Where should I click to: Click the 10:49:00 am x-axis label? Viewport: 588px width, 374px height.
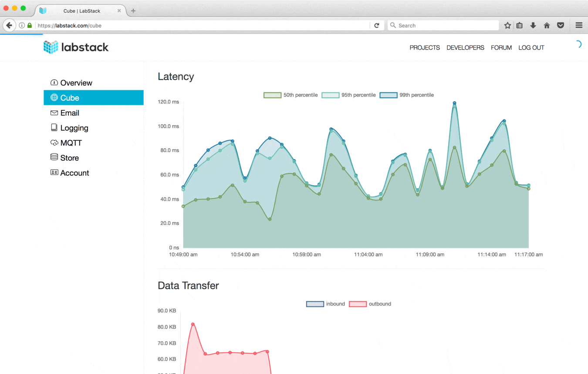click(x=183, y=255)
